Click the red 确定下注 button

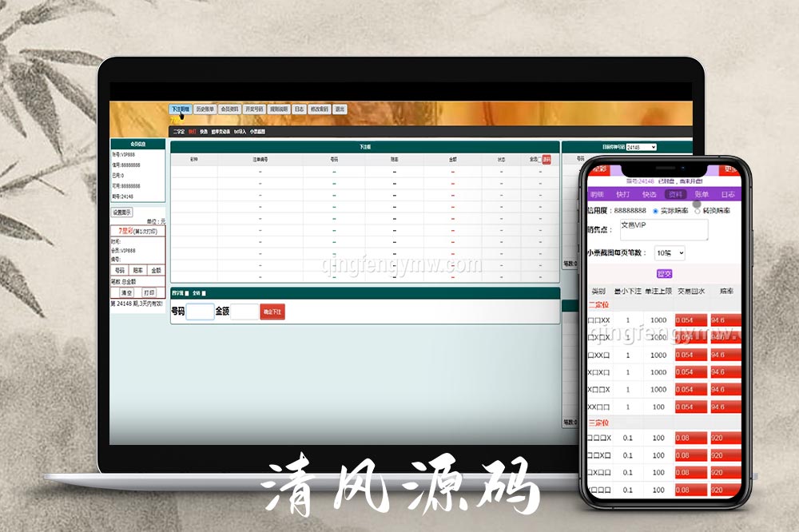click(x=272, y=312)
